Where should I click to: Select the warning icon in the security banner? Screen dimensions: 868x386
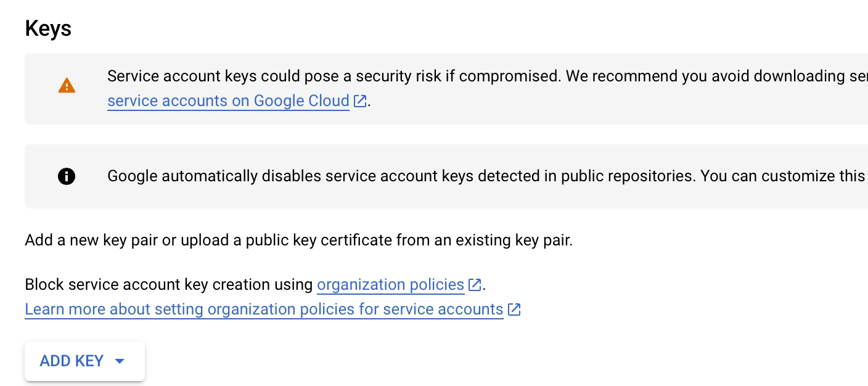click(66, 85)
